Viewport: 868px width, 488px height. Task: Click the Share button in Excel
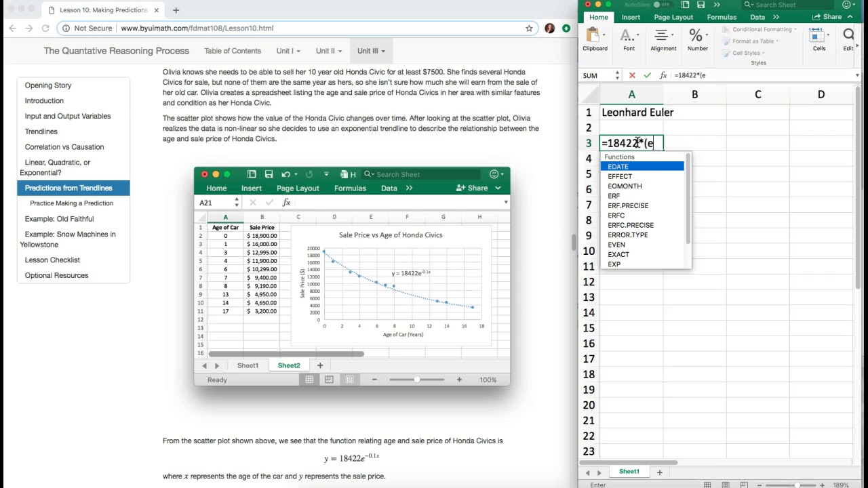tap(827, 17)
